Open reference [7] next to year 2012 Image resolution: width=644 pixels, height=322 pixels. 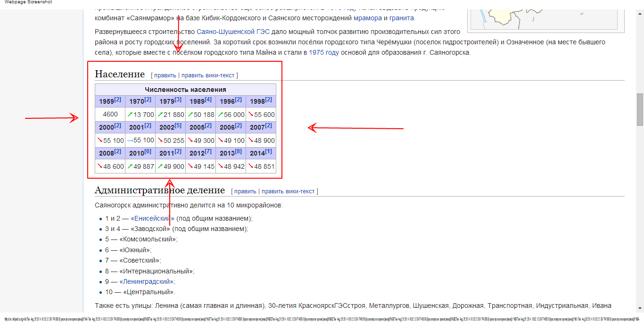(208, 151)
